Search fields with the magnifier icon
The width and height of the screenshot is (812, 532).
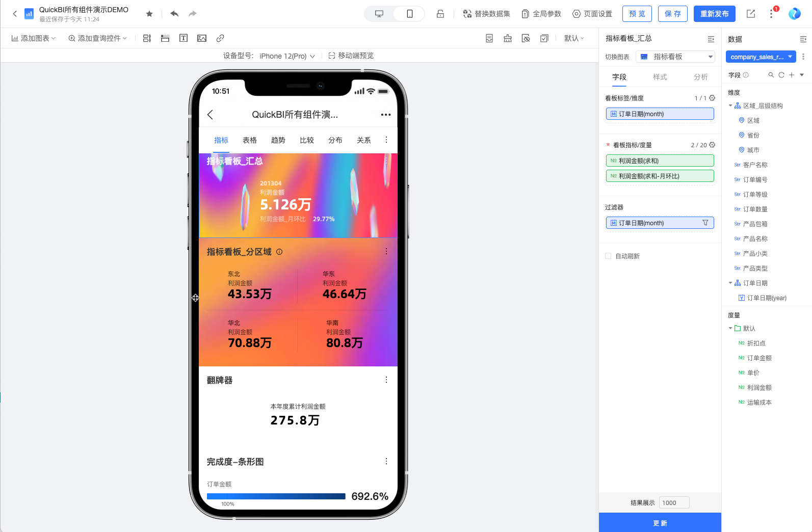point(771,75)
